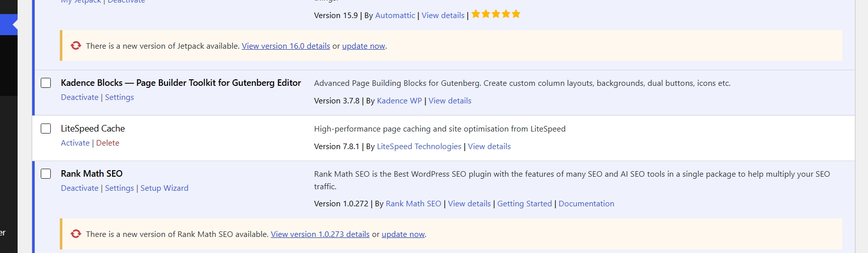
Task: Visit the Kadence WP author page
Action: 399,101
